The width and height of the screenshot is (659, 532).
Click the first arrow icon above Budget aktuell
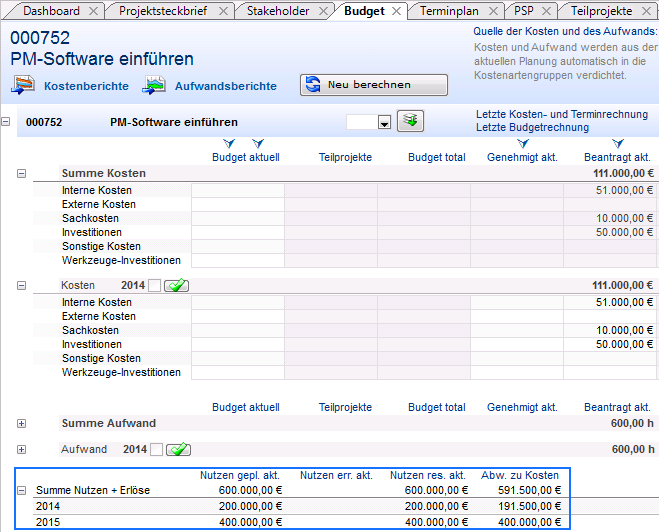point(229,144)
